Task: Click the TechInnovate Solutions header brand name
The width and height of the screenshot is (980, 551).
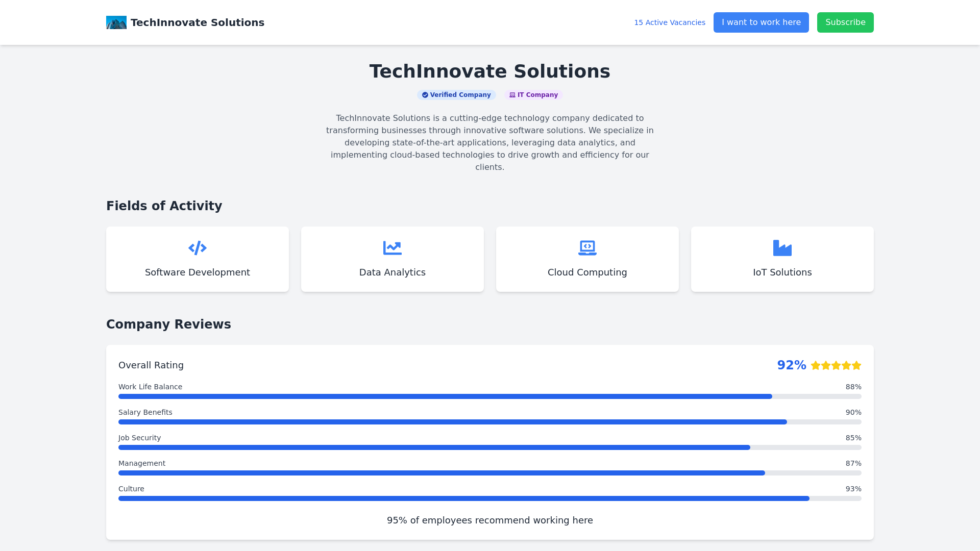Action: pos(198,22)
